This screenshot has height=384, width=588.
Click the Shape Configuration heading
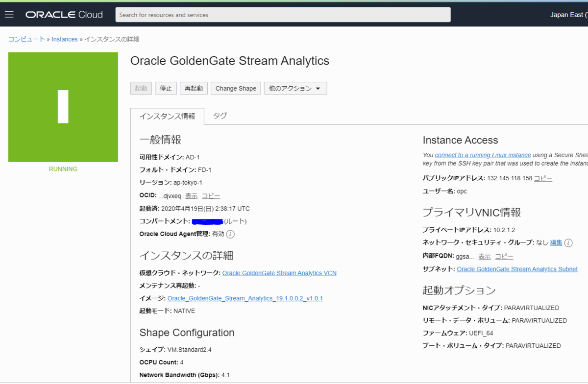187,333
